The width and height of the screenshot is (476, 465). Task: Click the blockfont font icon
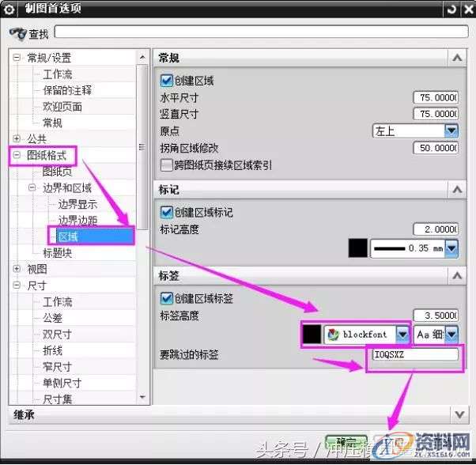point(333,335)
